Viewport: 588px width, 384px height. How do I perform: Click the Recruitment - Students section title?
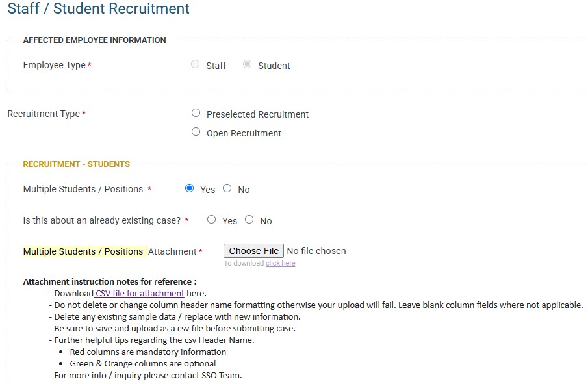[x=77, y=164]
